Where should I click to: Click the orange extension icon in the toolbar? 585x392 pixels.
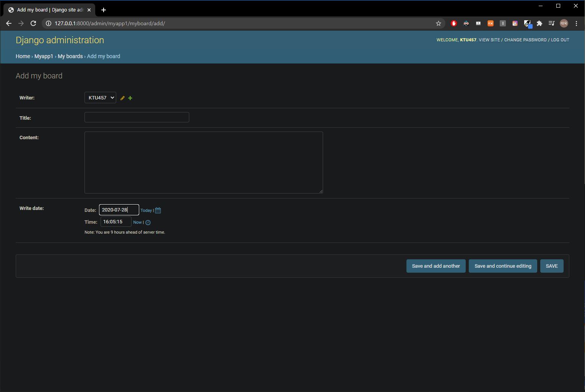coord(491,23)
